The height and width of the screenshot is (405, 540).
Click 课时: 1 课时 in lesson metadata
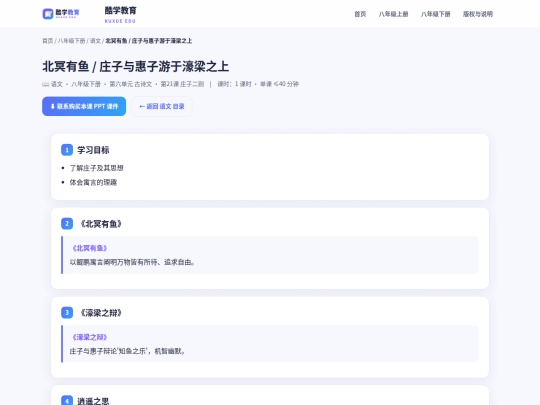coord(234,84)
